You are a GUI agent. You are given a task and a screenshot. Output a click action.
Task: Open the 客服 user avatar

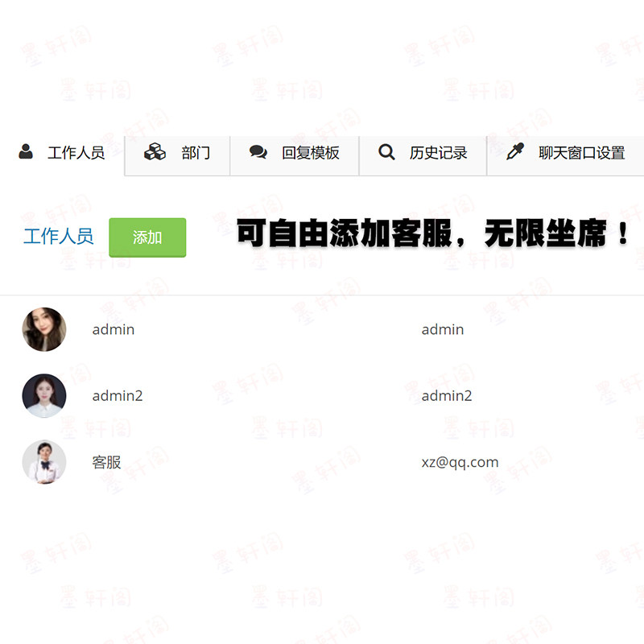click(44, 462)
